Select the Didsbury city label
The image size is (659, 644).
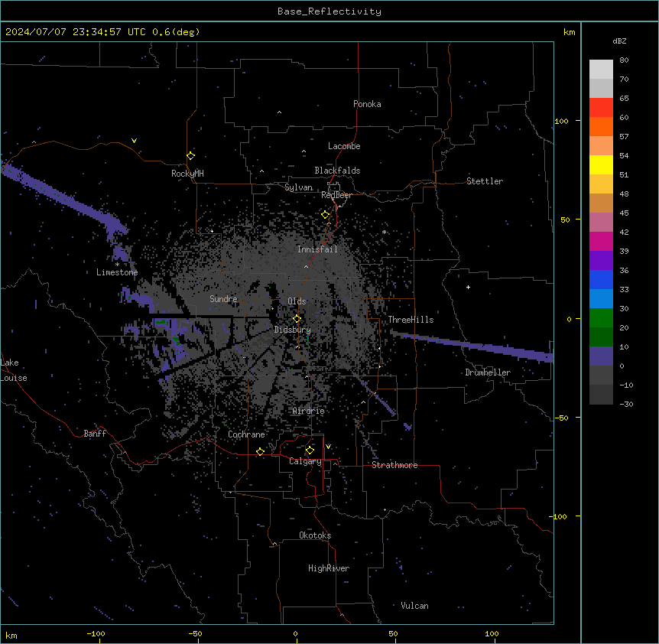click(293, 330)
